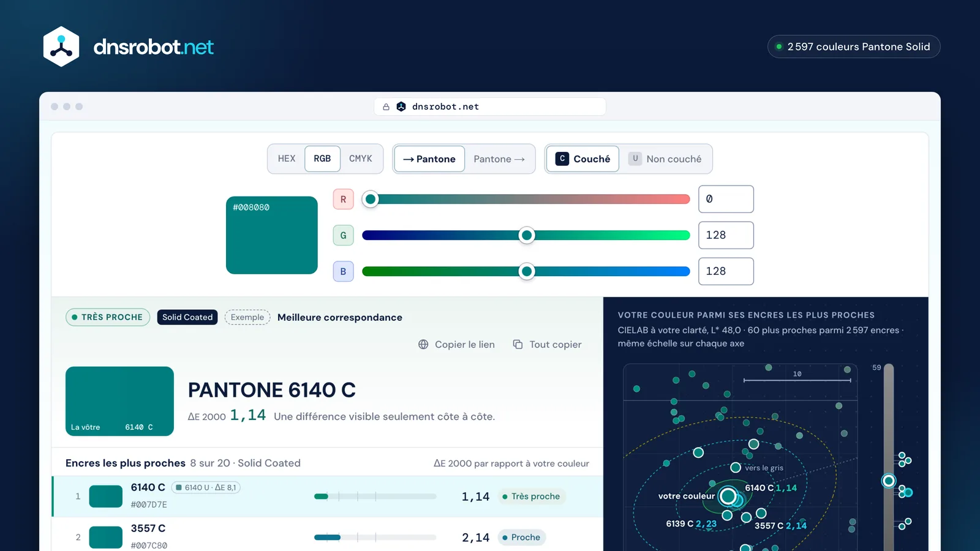
Task: Click the 3557 C point label in chart
Action: point(780,526)
